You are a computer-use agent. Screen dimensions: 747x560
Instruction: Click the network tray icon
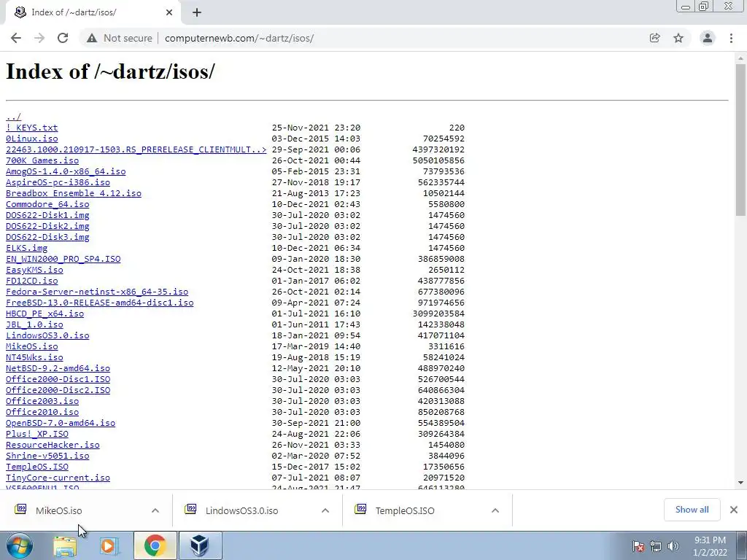coord(656,546)
